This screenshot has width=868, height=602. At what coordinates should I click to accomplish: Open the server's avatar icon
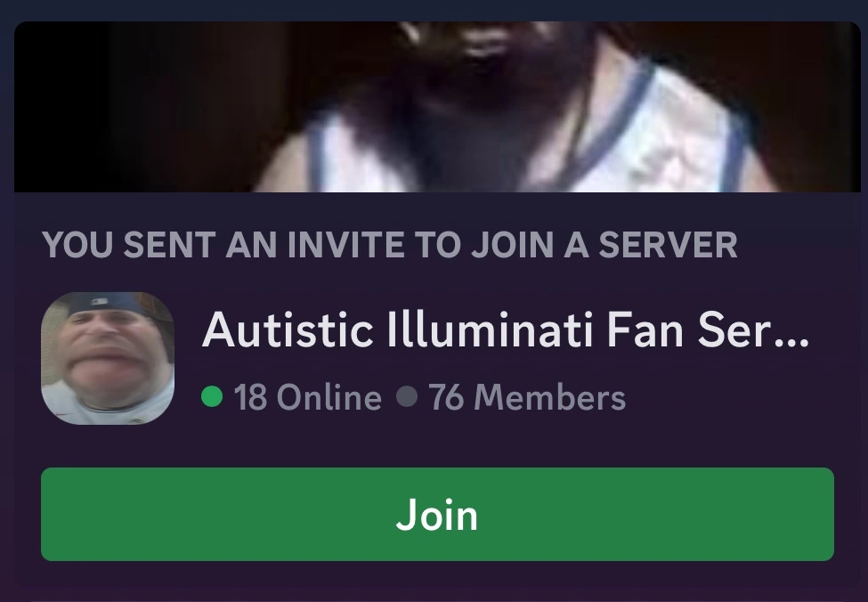point(108,358)
